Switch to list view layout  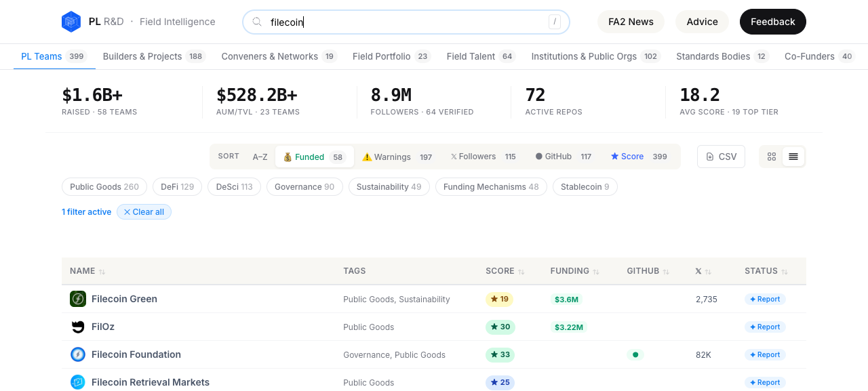click(793, 157)
